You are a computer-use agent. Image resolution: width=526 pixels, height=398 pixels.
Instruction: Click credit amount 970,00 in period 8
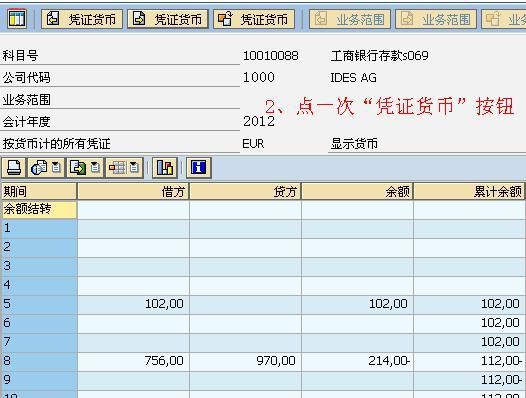point(276,361)
